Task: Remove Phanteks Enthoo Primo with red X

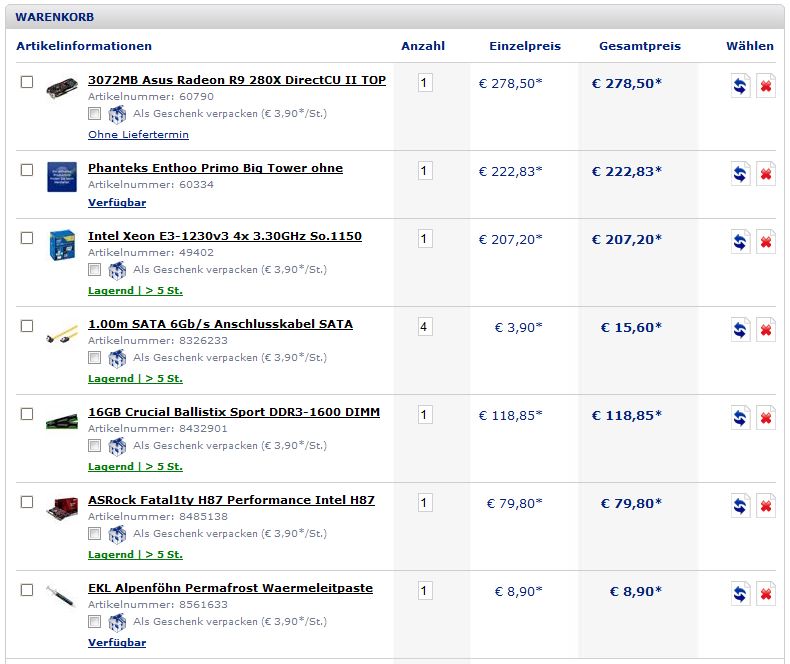Action: click(766, 174)
